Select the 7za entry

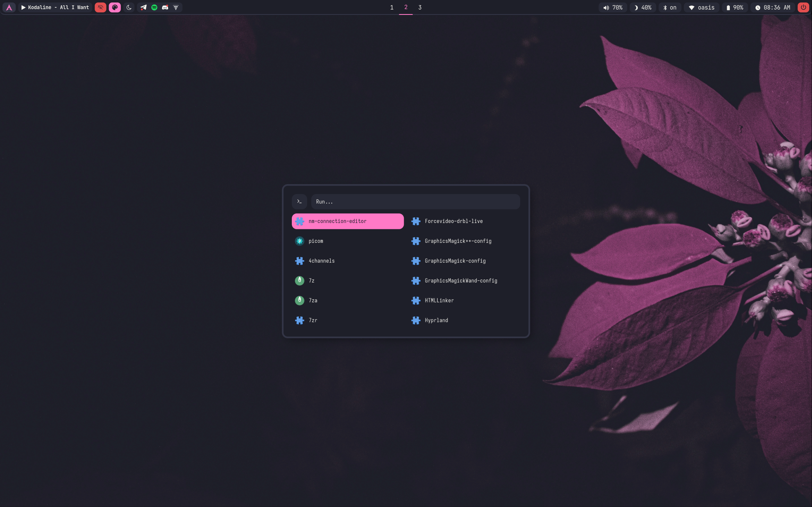pos(312,301)
